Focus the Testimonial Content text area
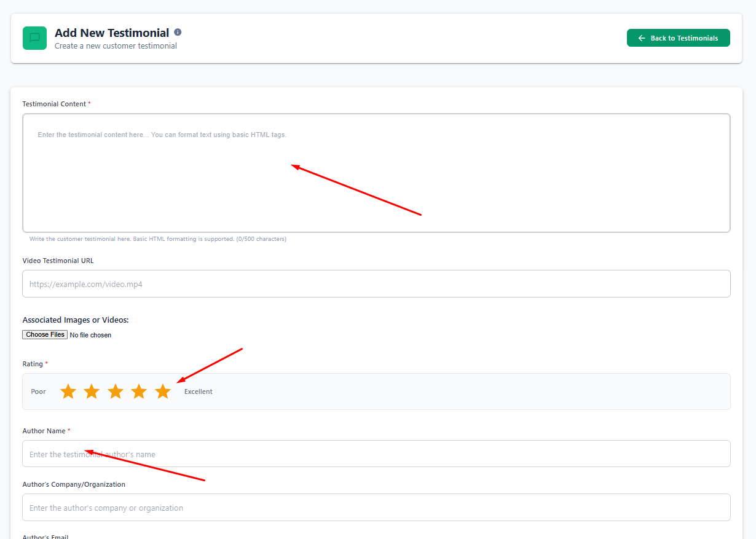 pyautogui.click(x=376, y=173)
